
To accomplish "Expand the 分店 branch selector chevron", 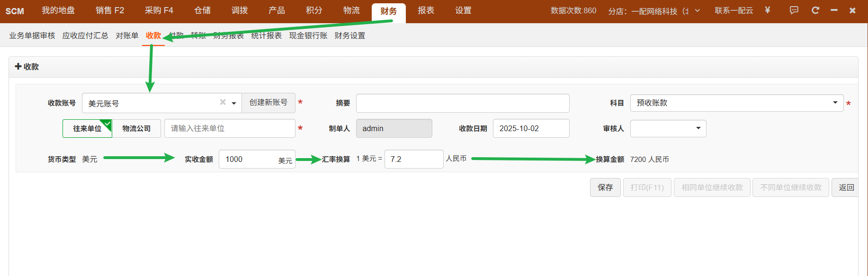I will click(697, 10).
